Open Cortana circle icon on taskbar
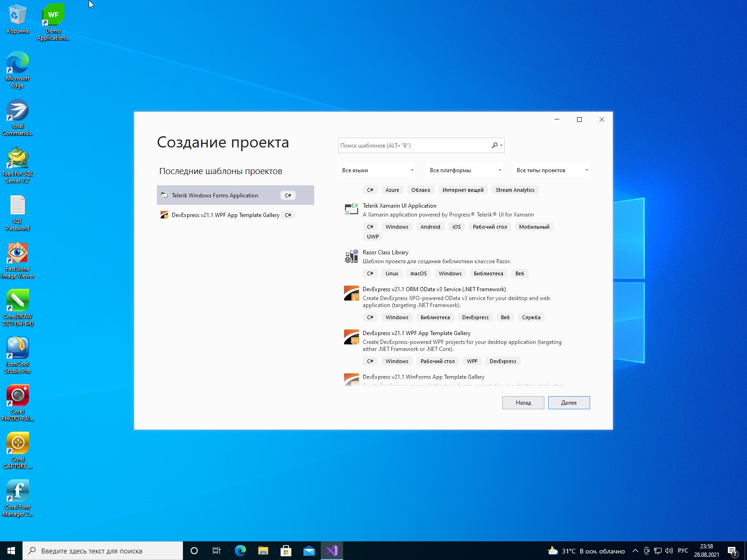This screenshot has width=747, height=560. click(194, 551)
